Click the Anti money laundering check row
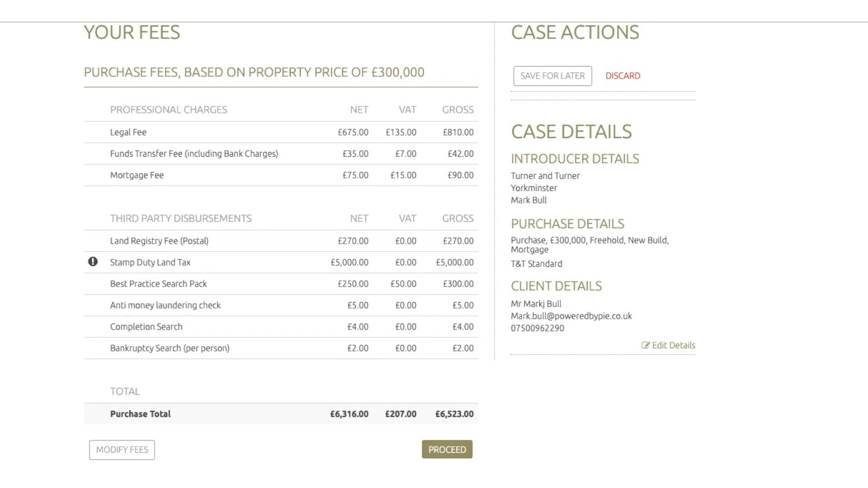Screen dimensions: 868x488 [165, 305]
